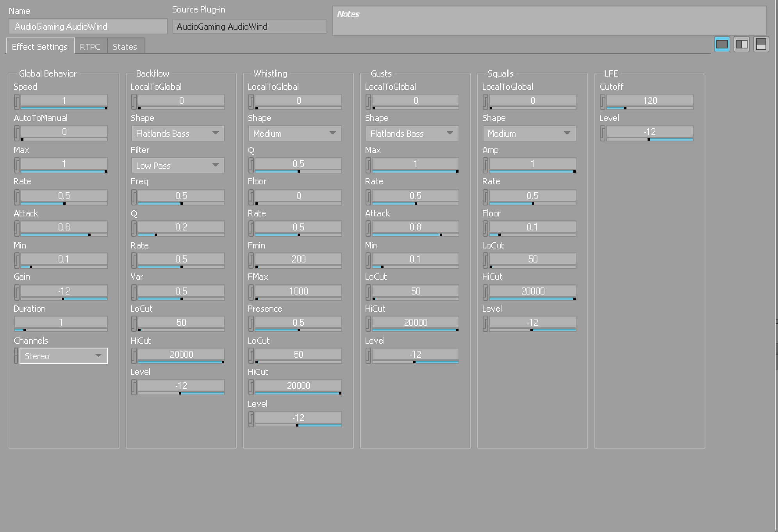Screen dimensions: 778x532
Task: Click the Whistling LocalToGlobal slider
Action: tap(298, 102)
